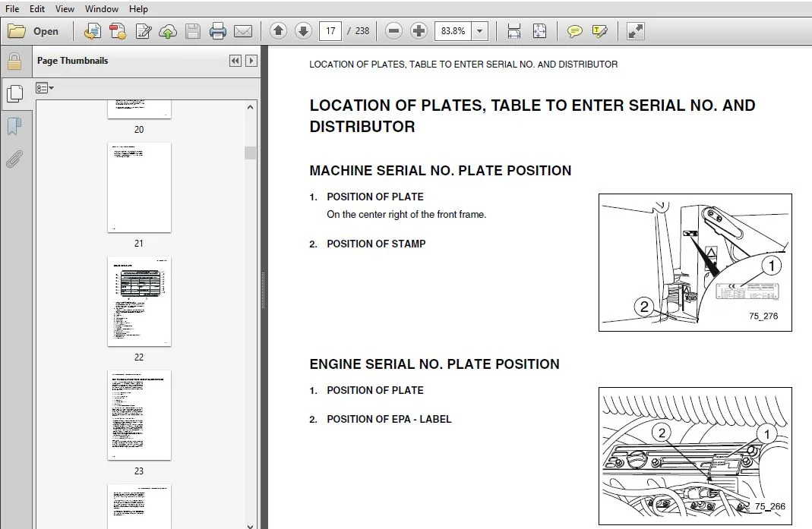Click the page 20 thumbnail label
The width and height of the screenshot is (812, 529).
pyautogui.click(x=139, y=129)
